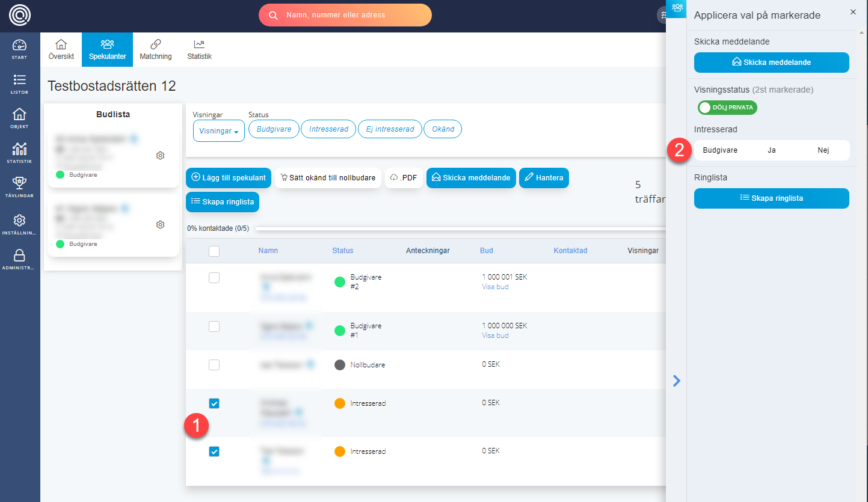Image resolution: width=868 pixels, height=502 pixels.
Task: Sort table by Kontaktad column
Action: 570,251
